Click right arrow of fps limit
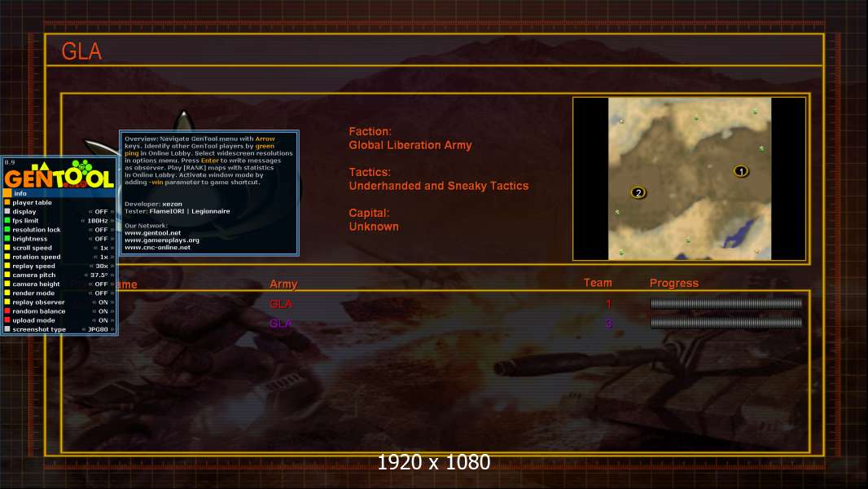868x489 pixels. pos(112,220)
